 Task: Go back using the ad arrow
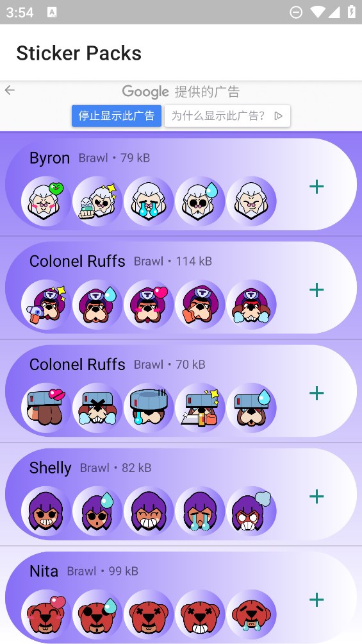(10, 90)
